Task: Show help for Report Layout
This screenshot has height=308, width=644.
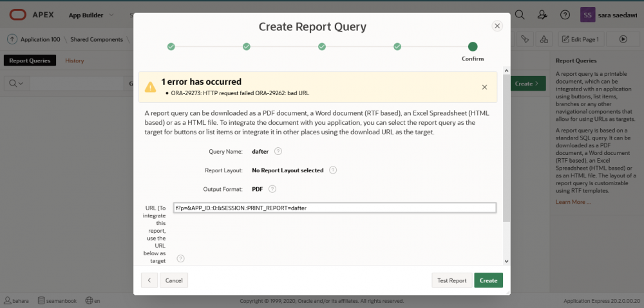Action: click(333, 170)
